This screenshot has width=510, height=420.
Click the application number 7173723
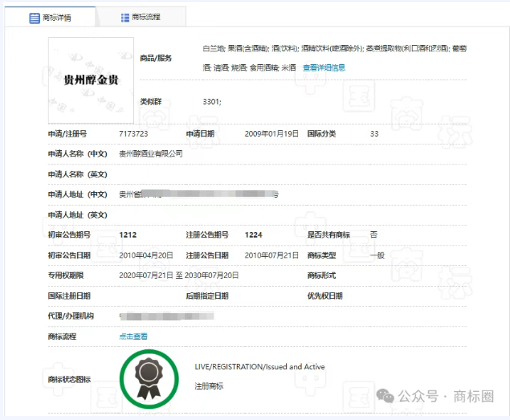click(133, 133)
